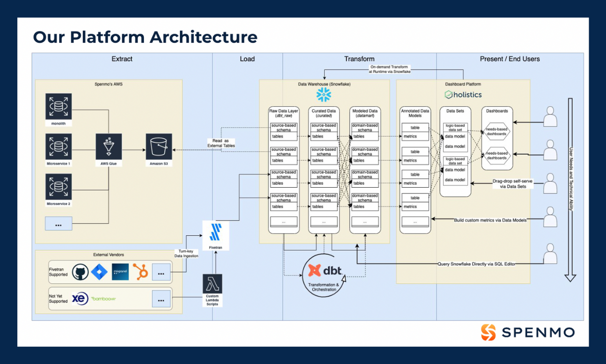Click the Fivetran logo icon

point(216,231)
